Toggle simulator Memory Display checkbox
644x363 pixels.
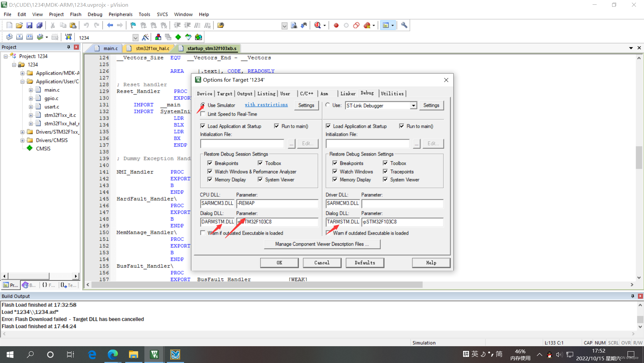pos(210,179)
